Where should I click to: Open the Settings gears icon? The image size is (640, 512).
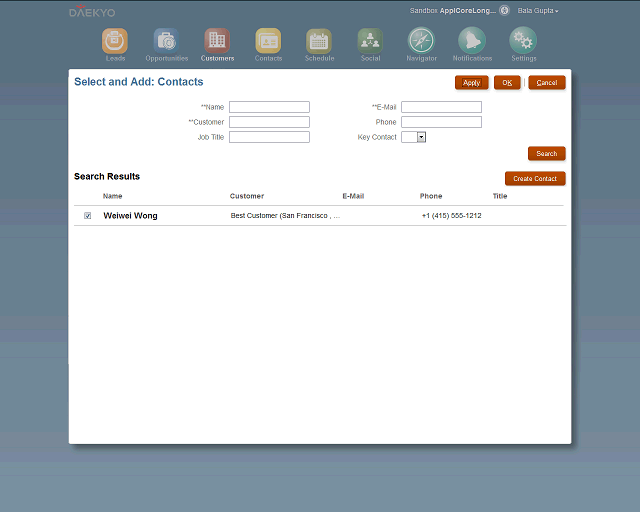[x=523, y=40]
